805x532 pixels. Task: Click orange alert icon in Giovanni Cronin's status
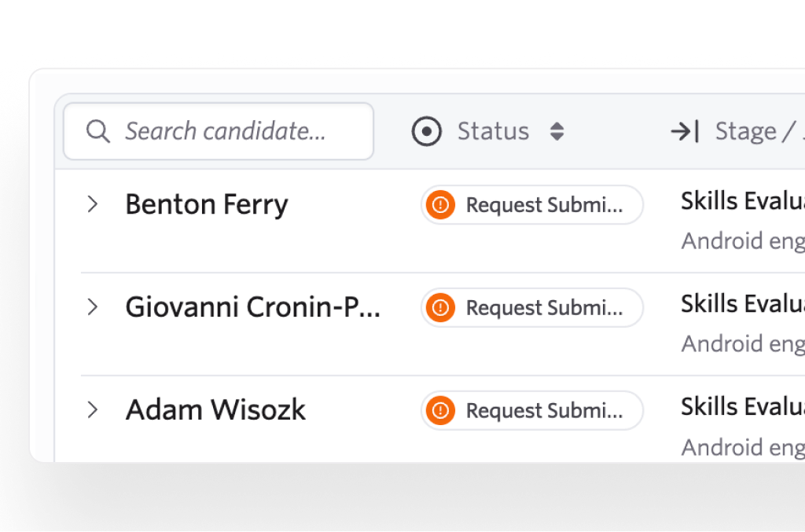click(440, 308)
